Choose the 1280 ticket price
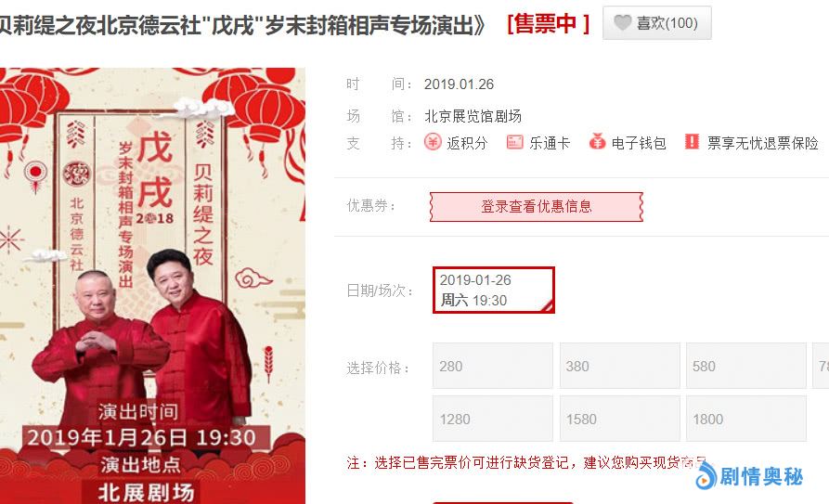 493,419
